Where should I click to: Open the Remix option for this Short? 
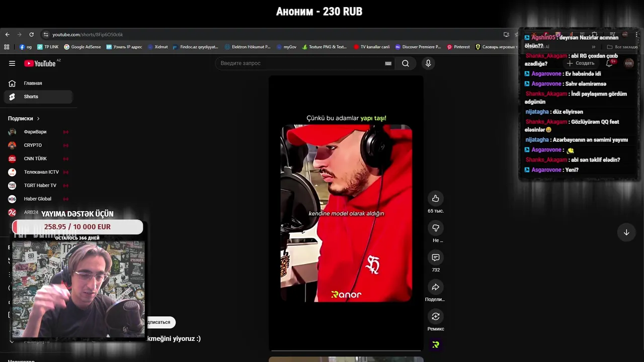pos(436,316)
